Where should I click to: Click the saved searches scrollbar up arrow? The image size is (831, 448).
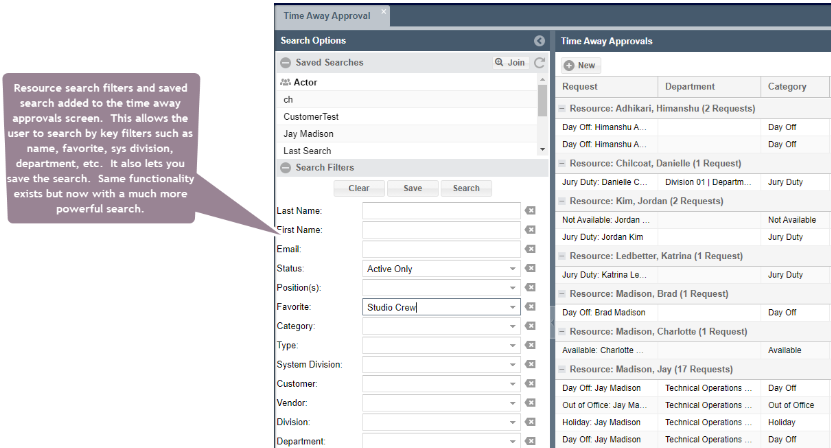click(542, 80)
